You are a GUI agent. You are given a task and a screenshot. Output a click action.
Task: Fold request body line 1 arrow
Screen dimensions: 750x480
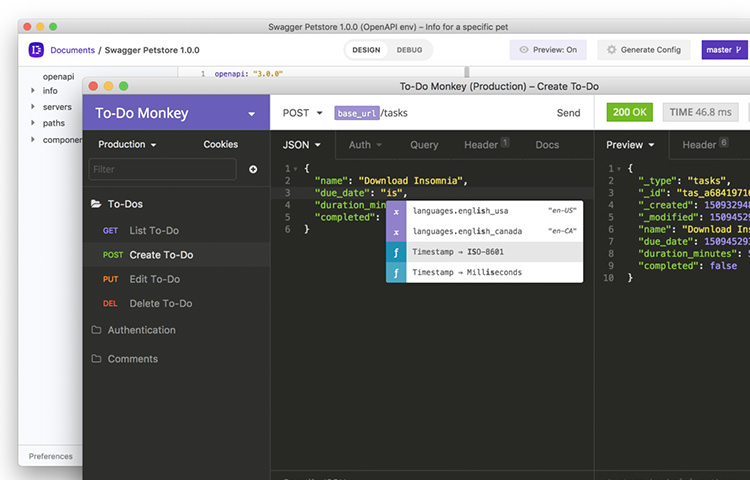click(296, 169)
